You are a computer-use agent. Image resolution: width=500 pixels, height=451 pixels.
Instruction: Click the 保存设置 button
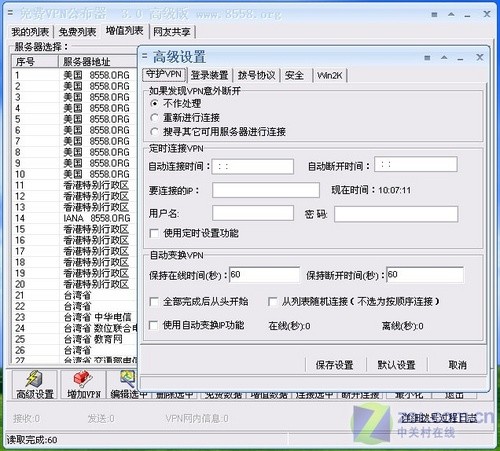(335, 365)
